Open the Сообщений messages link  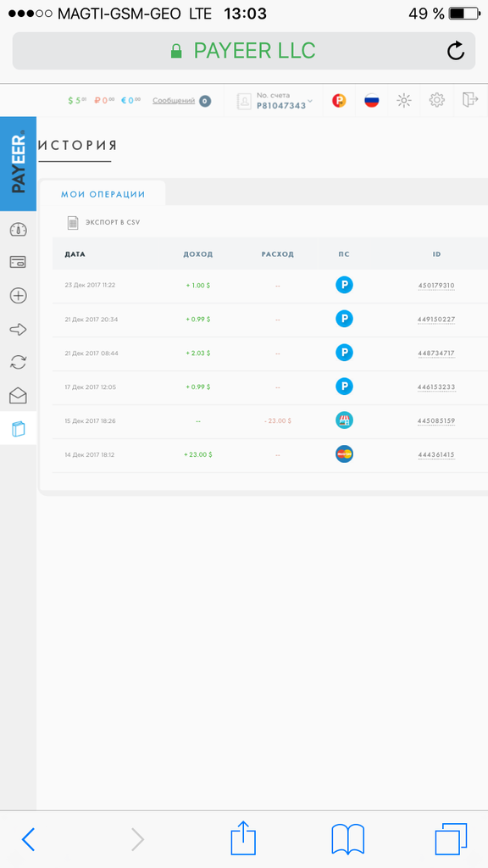(174, 101)
